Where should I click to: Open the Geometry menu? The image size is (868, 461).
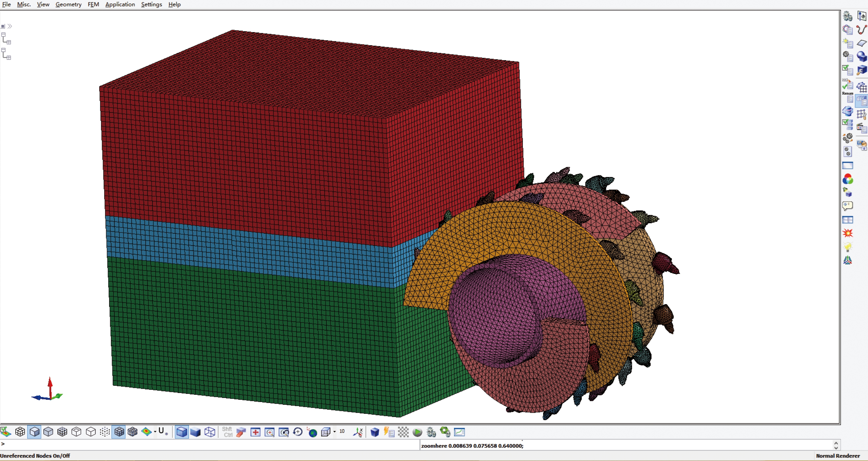[68, 4]
